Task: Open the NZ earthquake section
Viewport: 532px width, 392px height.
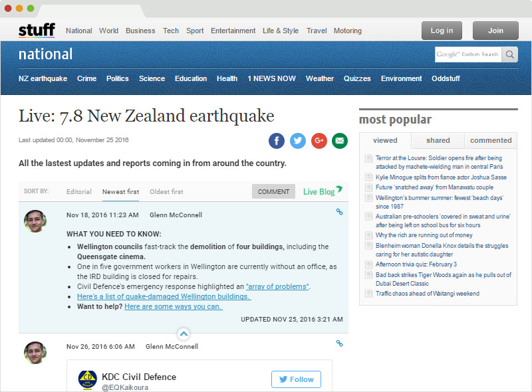Action: point(43,78)
